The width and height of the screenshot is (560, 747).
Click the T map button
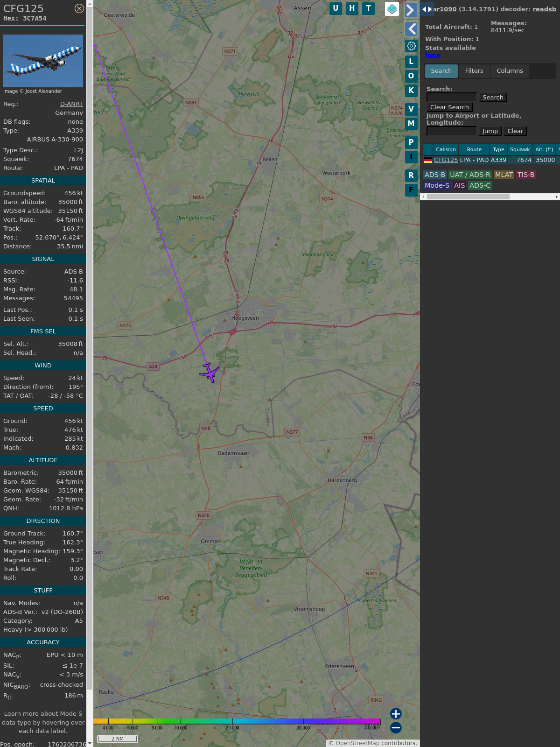369,8
